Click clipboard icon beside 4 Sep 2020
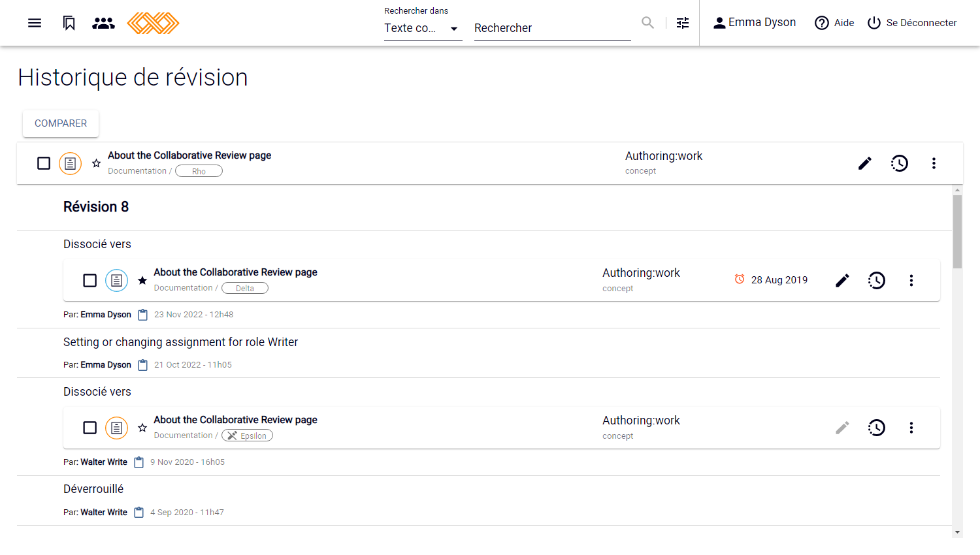Image resolution: width=980 pixels, height=555 pixels. tap(139, 513)
